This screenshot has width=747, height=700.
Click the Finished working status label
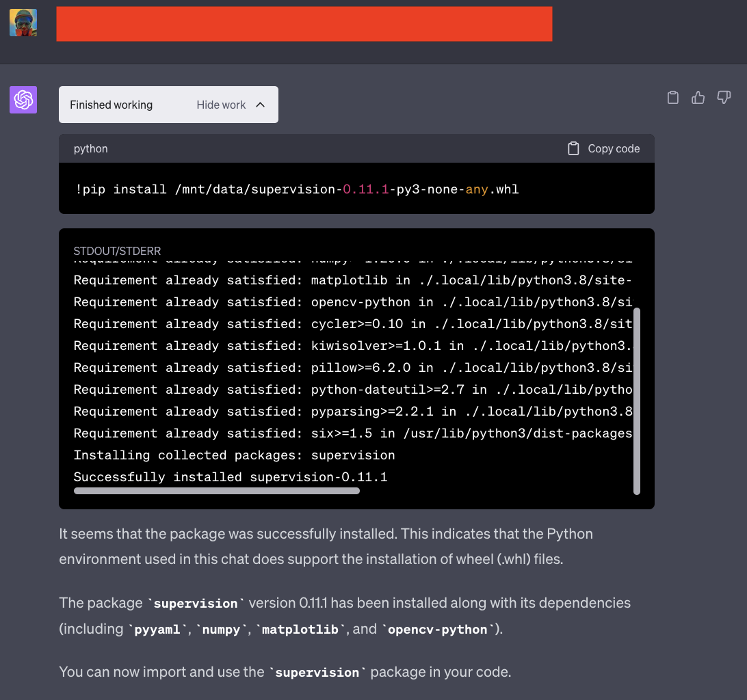(111, 105)
